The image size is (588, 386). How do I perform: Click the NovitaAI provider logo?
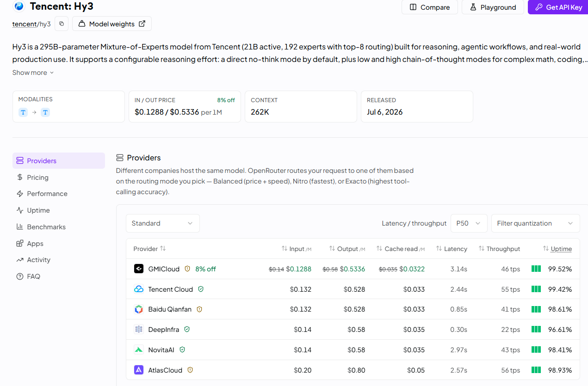(x=139, y=350)
